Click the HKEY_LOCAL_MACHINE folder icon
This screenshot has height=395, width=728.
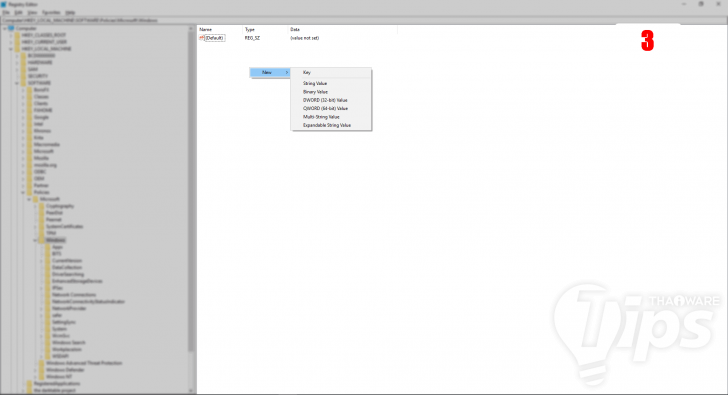(17, 49)
